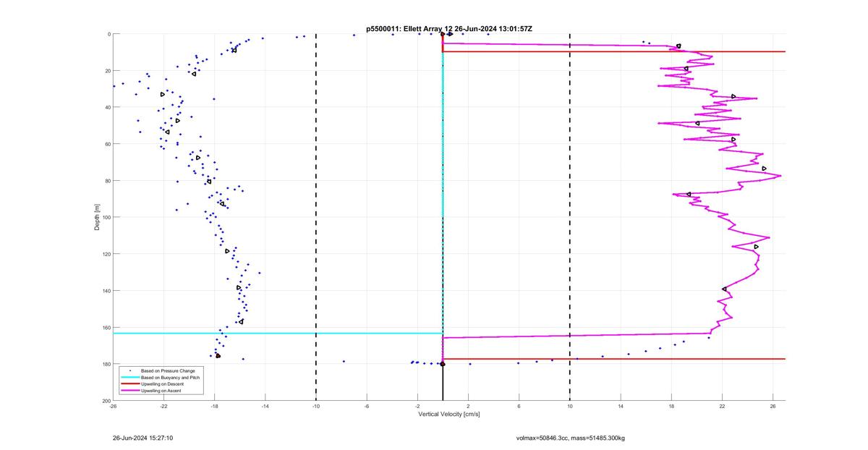Click the depth tick label '80'

click(x=107, y=181)
